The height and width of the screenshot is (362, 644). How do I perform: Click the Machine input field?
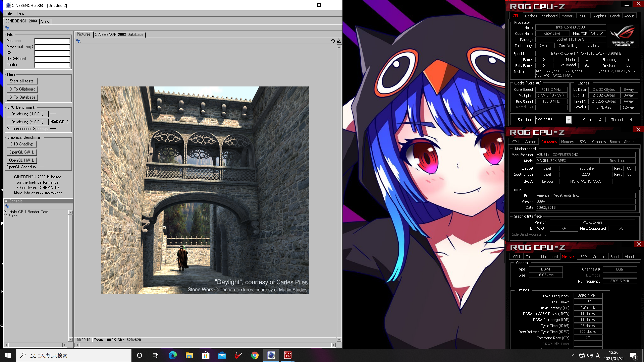(52, 40)
